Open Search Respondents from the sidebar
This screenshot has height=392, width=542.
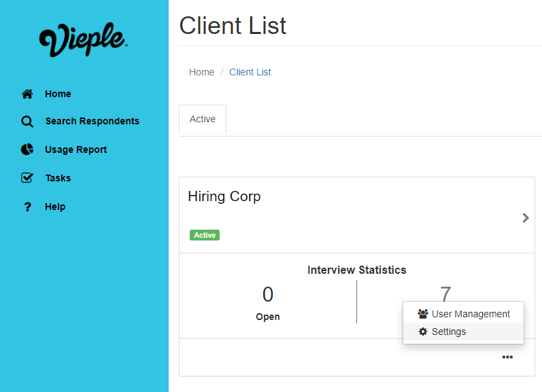click(x=92, y=121)
